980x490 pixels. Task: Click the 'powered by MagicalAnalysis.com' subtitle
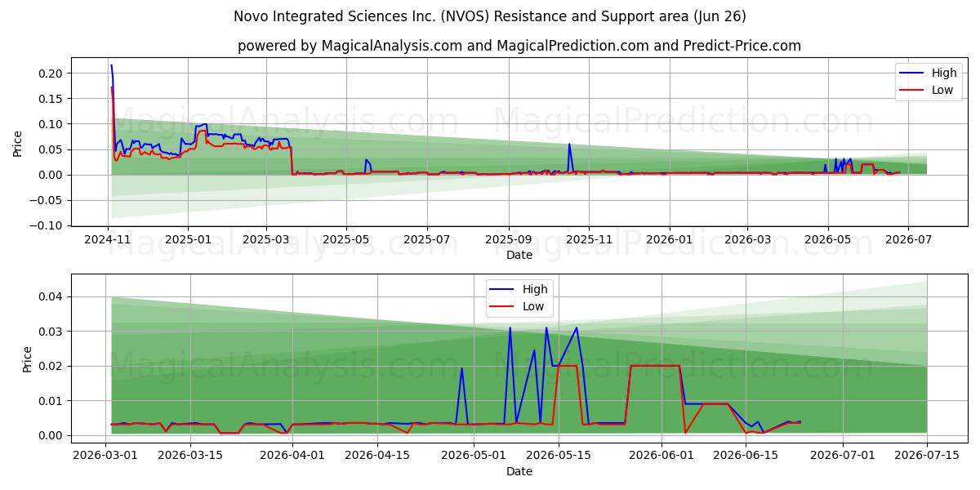pos(519,46)
